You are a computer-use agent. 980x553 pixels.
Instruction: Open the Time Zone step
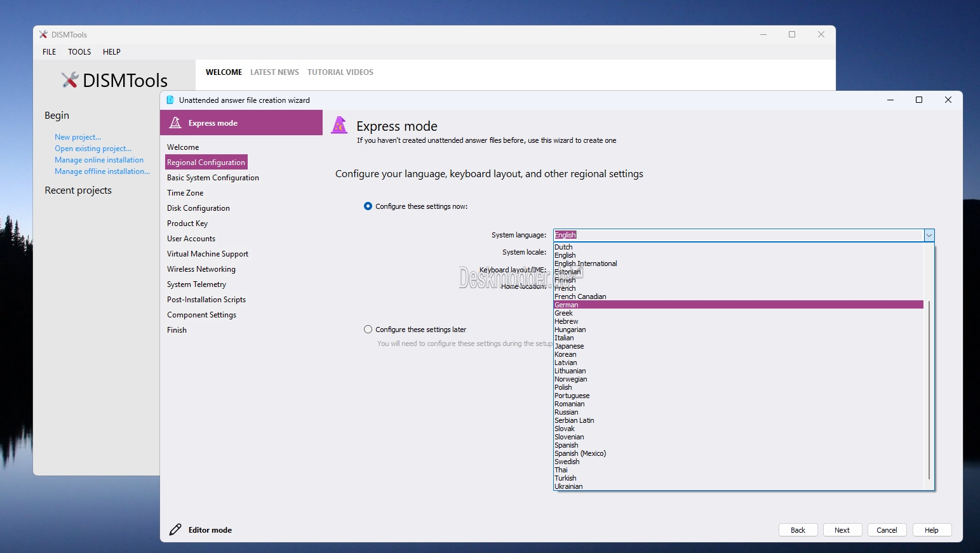(185, 193)
